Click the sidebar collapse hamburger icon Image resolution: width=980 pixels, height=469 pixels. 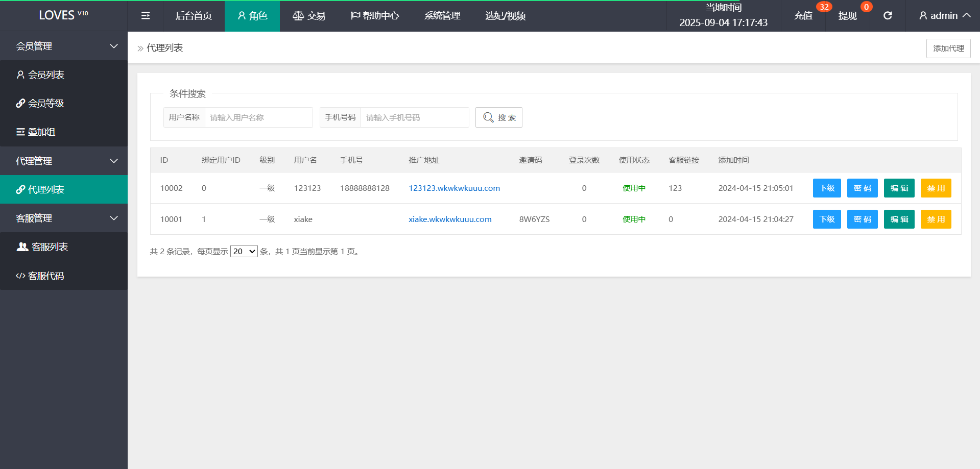(146, 16)
